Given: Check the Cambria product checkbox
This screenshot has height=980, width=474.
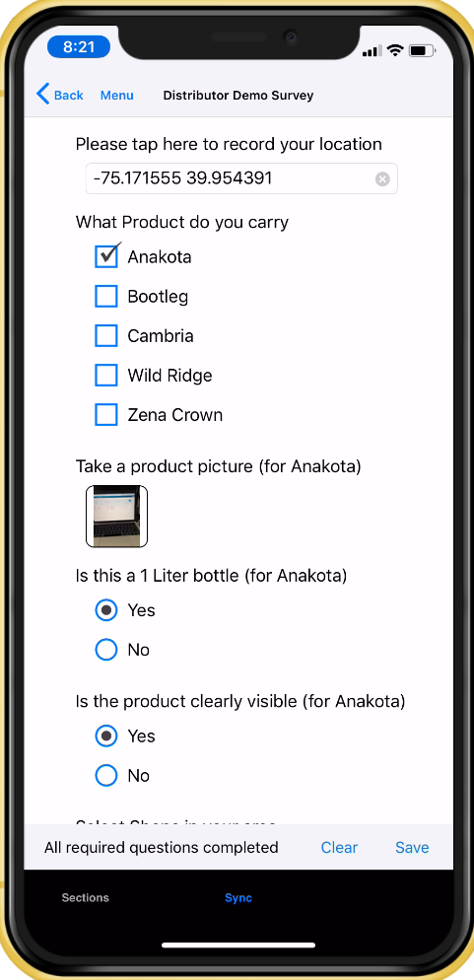Looking at the screenshot, I should tap(106, 335).
